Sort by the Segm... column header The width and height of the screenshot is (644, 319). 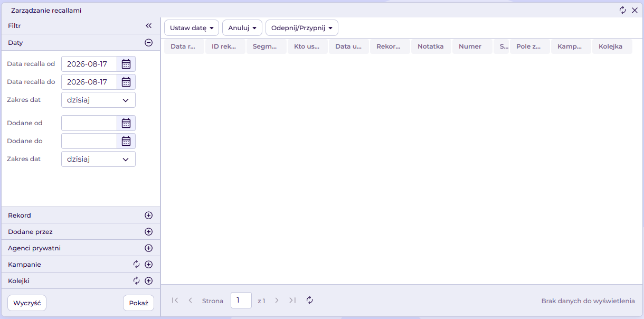tap(266, 46)
